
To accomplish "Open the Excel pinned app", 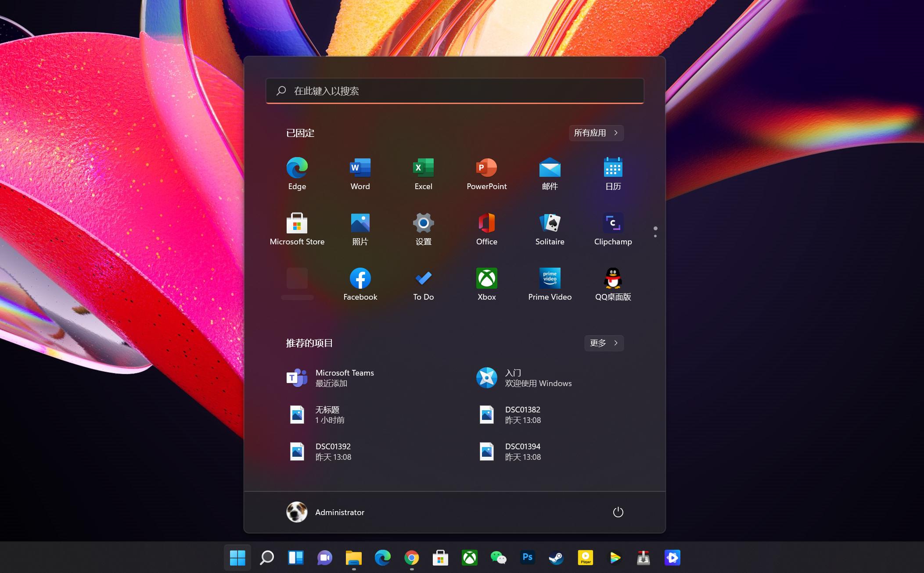I will tap(423, 173).
